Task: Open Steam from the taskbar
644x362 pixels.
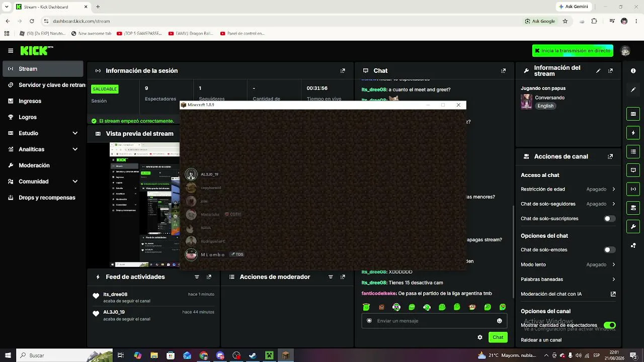Action: (x=253, y=355)
